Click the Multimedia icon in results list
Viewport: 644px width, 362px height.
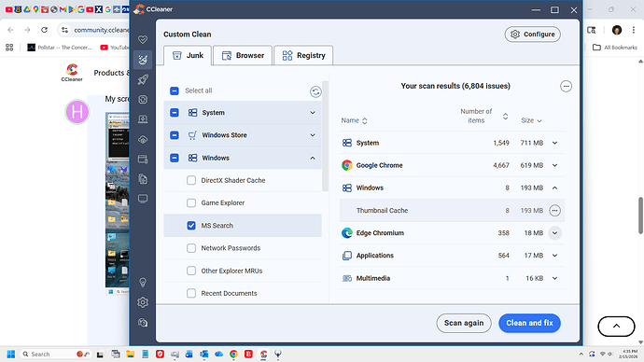pos(347,278)
